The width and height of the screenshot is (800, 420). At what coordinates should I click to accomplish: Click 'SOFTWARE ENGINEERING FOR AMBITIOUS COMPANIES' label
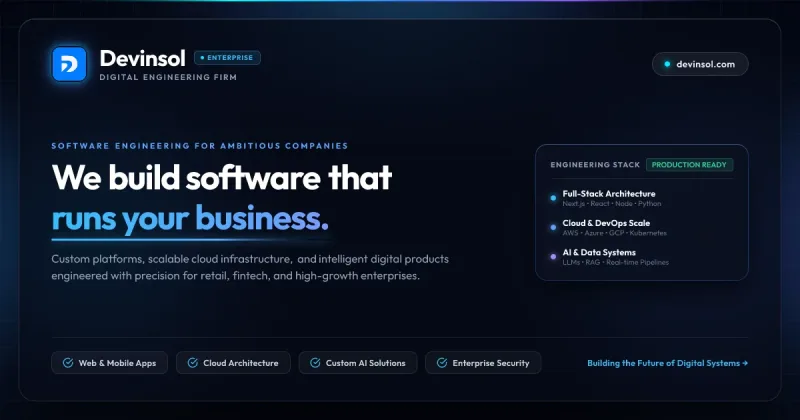(199, 145)
